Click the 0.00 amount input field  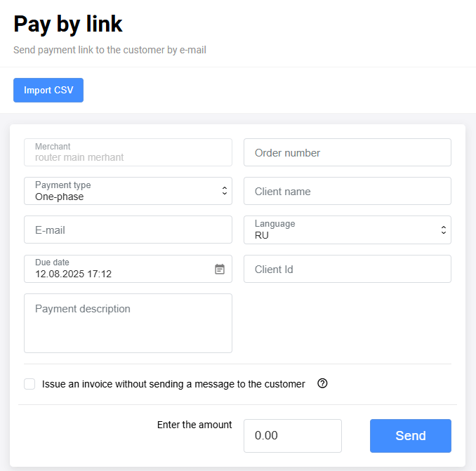[x=292, y=436]
